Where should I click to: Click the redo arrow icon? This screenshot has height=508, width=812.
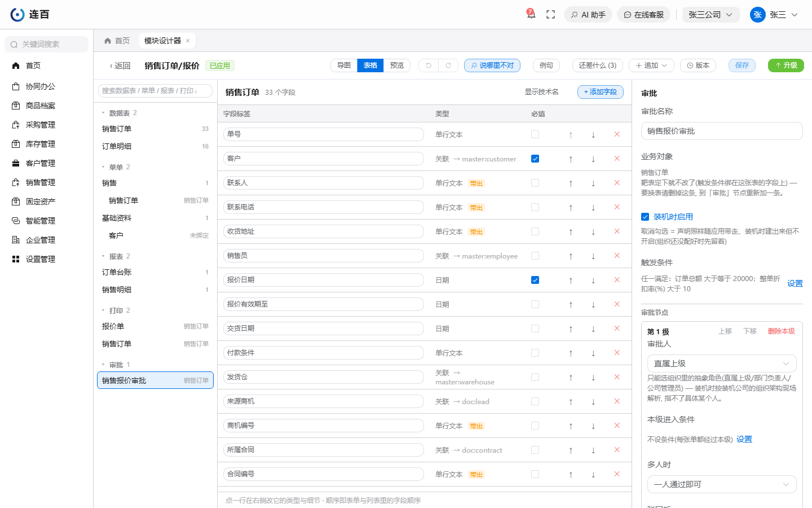448,65
